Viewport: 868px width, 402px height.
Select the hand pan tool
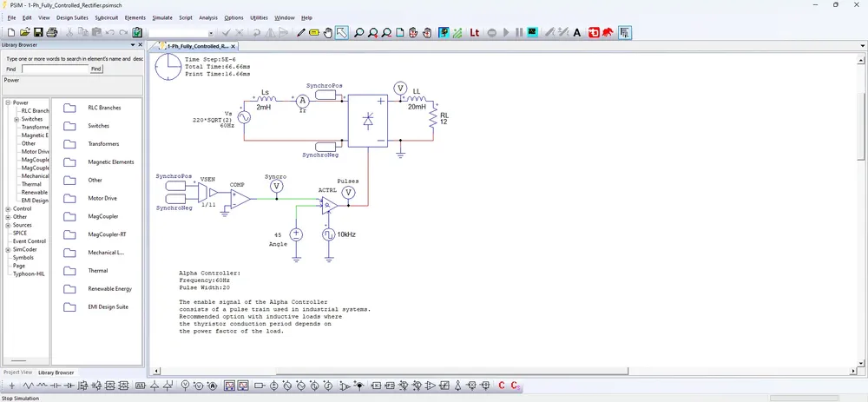click(328, 33)
